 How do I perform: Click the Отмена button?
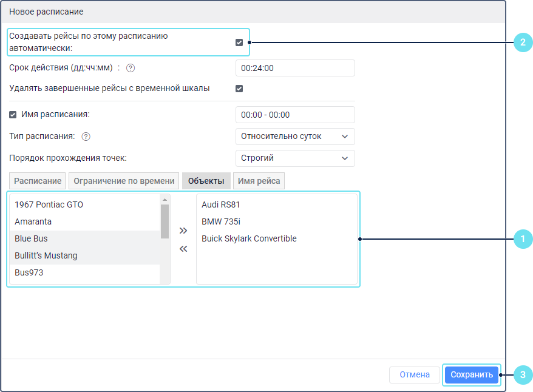(x=415, y=375)
